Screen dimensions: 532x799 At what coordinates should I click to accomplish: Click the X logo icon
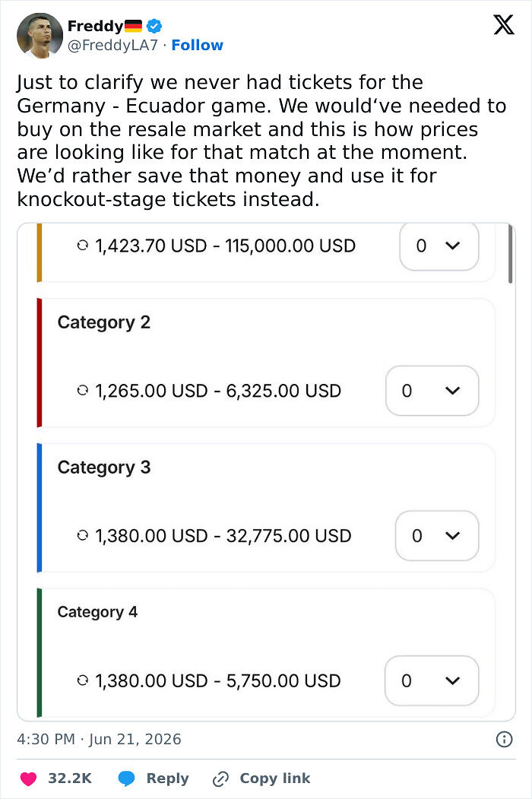(503, 24)
